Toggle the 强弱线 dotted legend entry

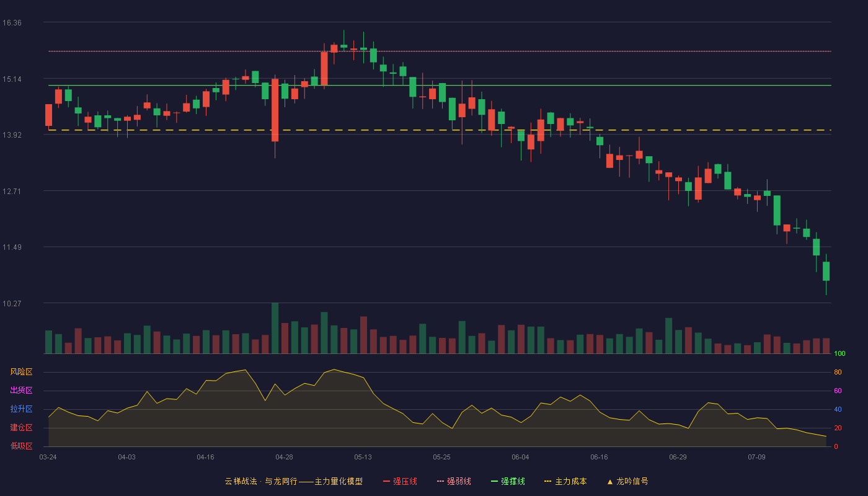tap(454, 481)
